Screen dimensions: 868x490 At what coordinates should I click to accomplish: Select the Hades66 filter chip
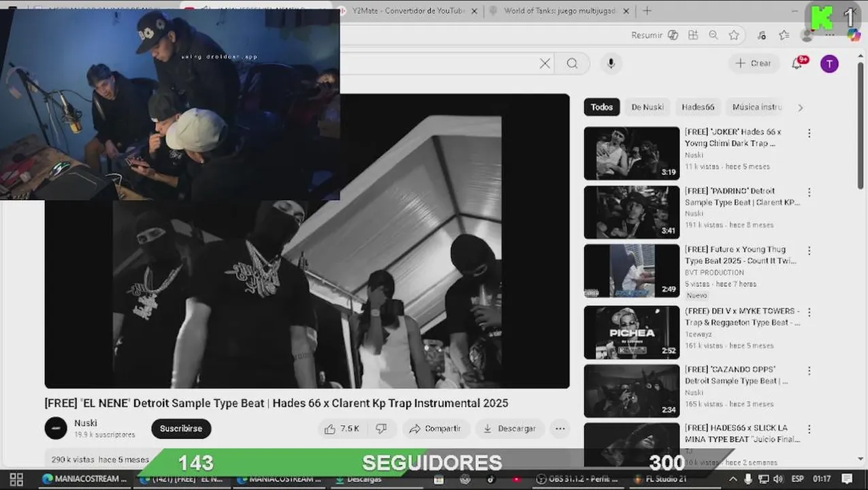click(x=698, y=107)
